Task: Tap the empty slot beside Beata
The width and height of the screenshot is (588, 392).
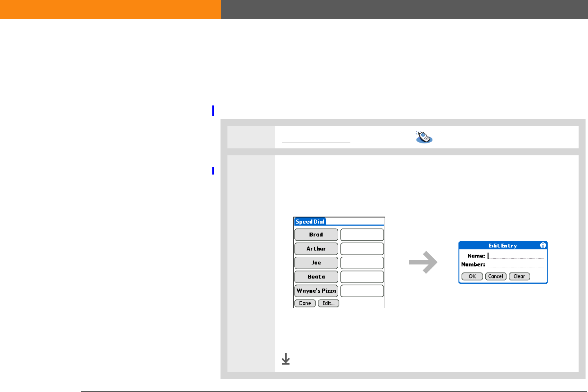Action: tap(362, 277)
